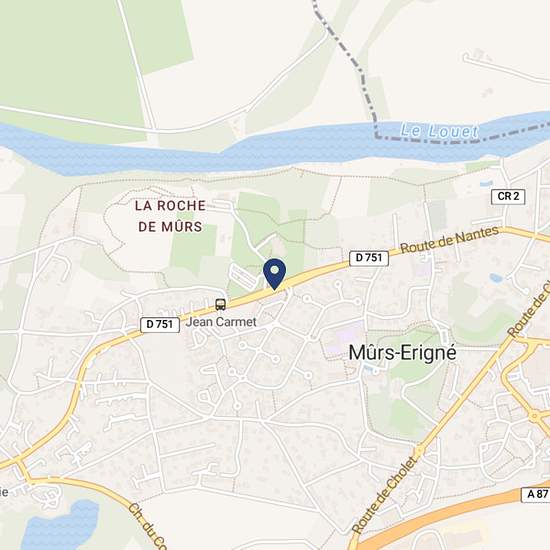Click the Ch. du Co road label
Screen dimensions: 550x550
coord(146,527)
